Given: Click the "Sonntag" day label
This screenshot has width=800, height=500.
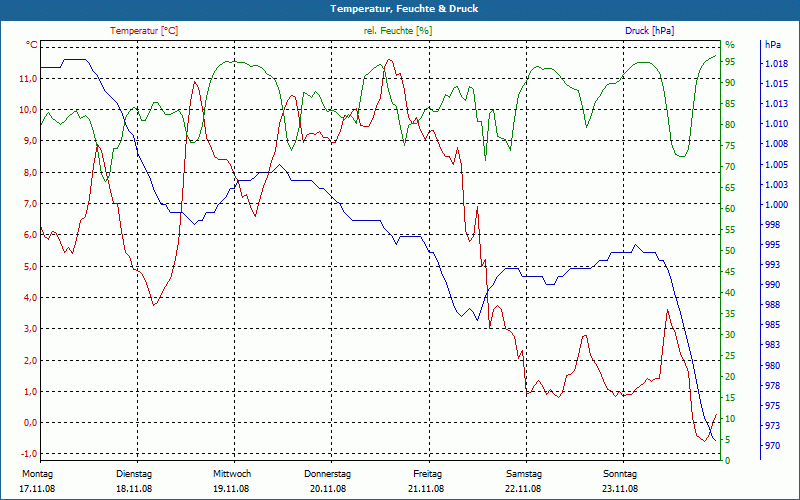Looking at the screenshot, I should (x=620, y=474).
